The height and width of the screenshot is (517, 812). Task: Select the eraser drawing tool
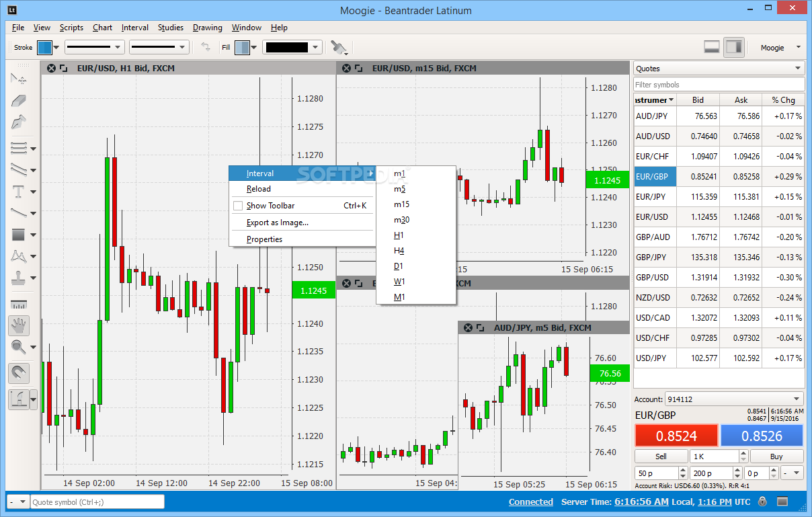click(18, 100)
